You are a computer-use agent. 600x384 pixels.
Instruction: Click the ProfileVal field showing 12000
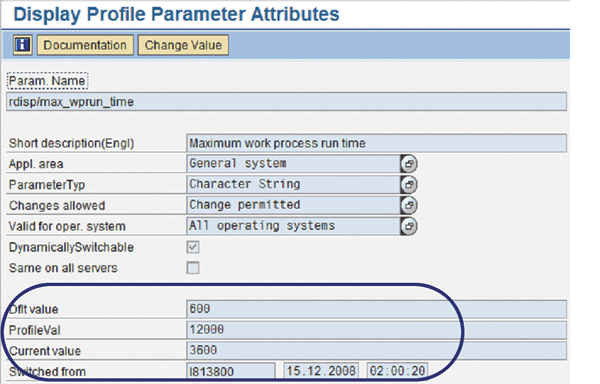(376, 330)
